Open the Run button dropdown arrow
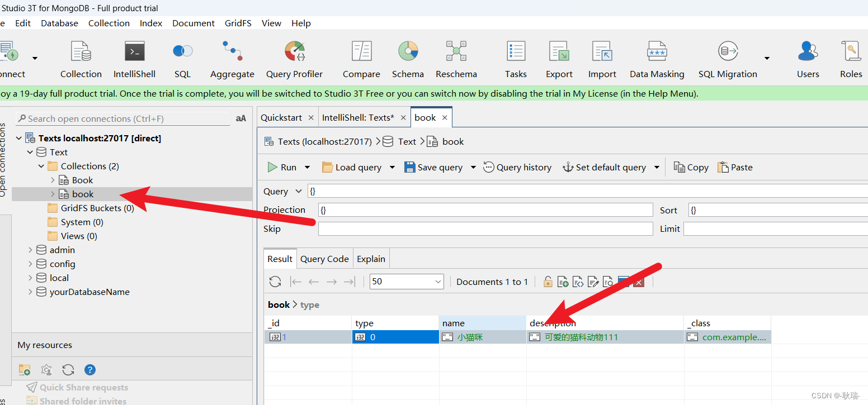This screenshot has height=405, width=868. point(307,167)
